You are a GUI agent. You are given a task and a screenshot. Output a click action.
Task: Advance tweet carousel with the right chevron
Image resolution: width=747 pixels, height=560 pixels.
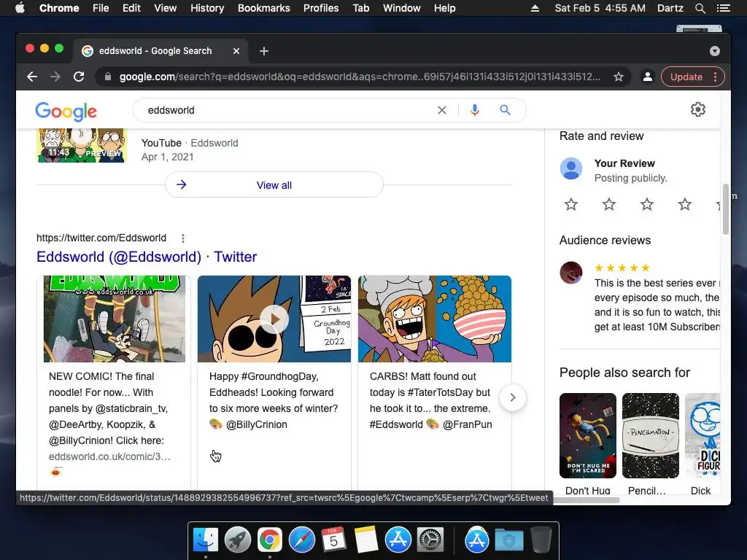(513, 397)
